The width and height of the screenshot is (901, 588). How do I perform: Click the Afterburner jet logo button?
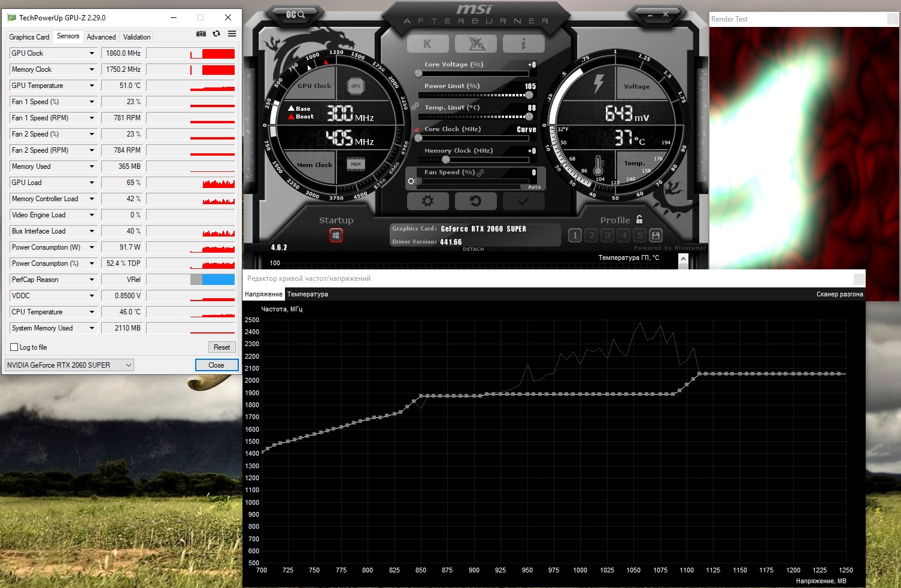tap(475, 44)
